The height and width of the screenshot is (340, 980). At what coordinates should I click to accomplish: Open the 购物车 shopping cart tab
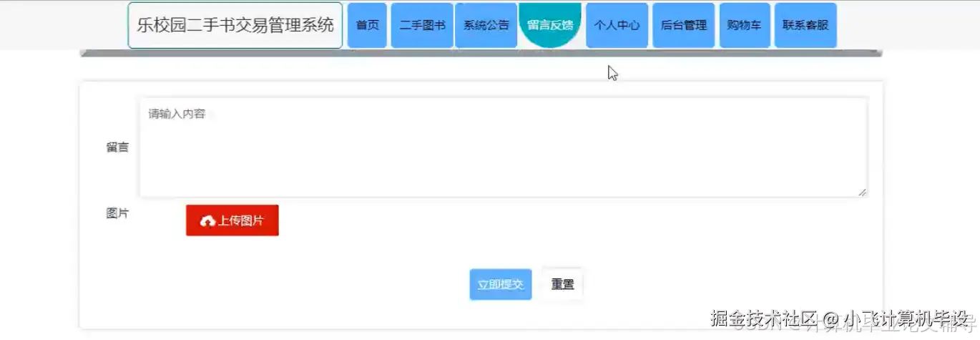click(744, 25)
